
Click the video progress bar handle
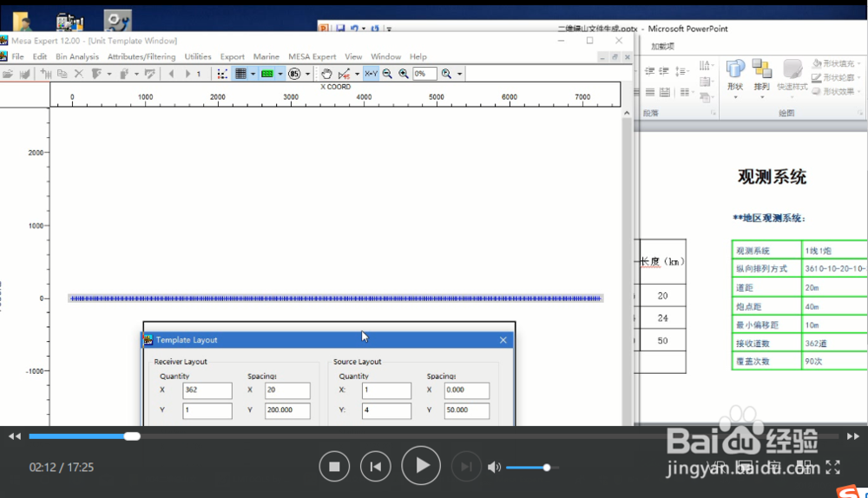pyautogui.click(x=132, y=436)
